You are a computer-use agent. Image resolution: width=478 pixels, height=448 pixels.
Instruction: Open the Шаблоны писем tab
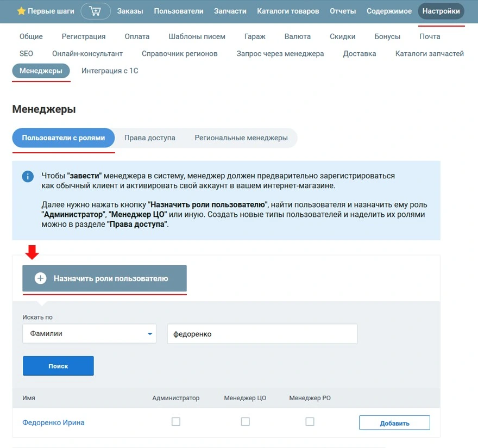tap(197, 36)
